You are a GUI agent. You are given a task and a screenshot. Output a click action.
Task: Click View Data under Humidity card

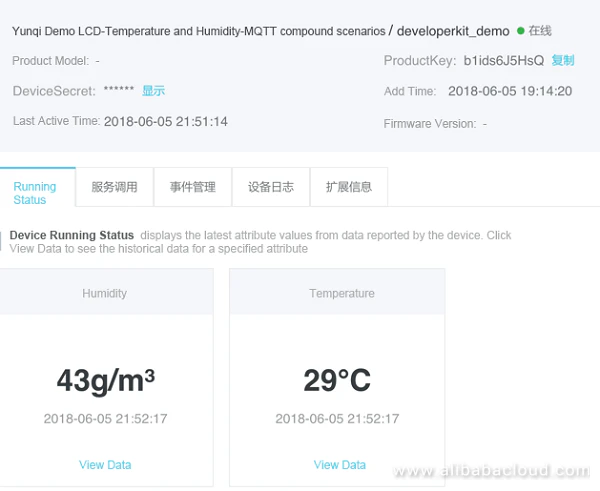click(x=105, y=465)
